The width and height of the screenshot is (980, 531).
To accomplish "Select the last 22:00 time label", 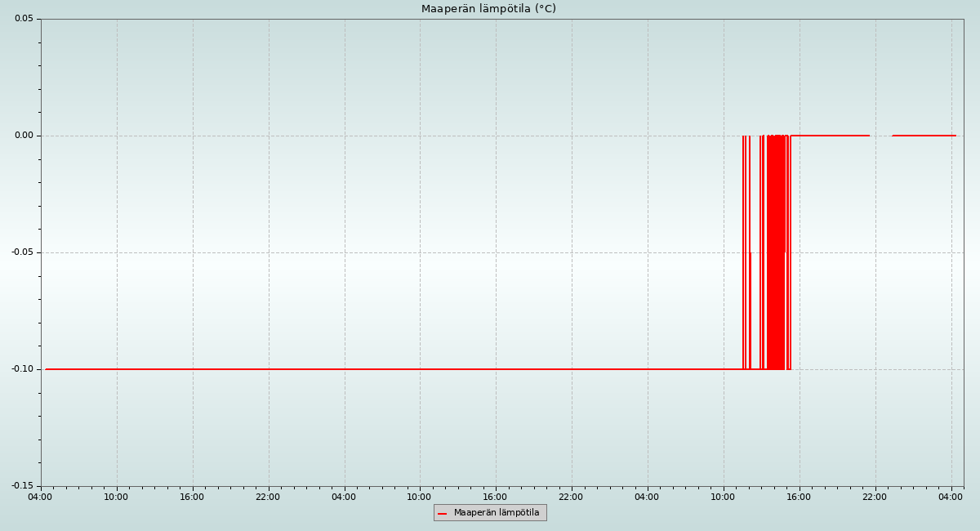I will pos(875,497).
